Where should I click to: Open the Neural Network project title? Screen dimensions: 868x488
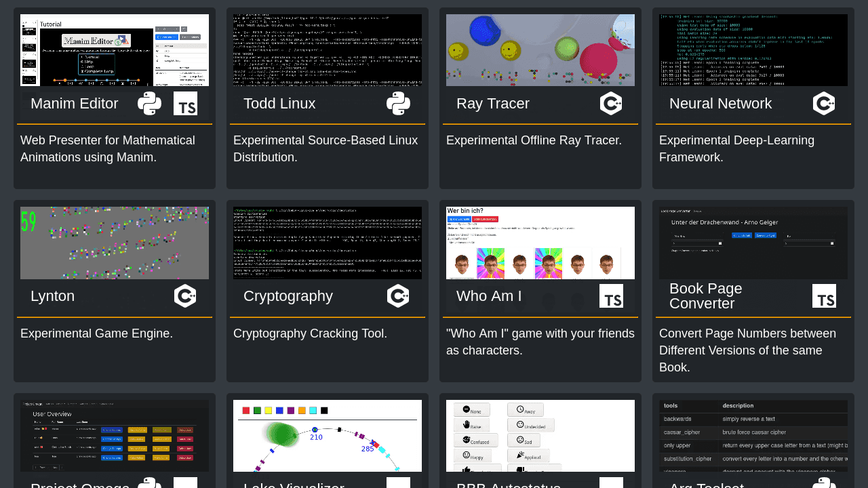pyautogui.click(x=720, y=104)
